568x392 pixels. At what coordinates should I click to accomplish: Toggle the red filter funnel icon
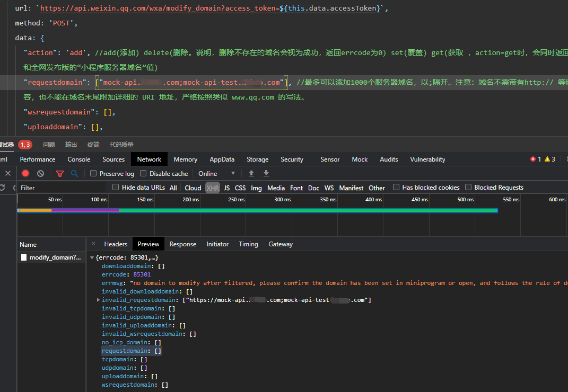click(x=60, y=174)
